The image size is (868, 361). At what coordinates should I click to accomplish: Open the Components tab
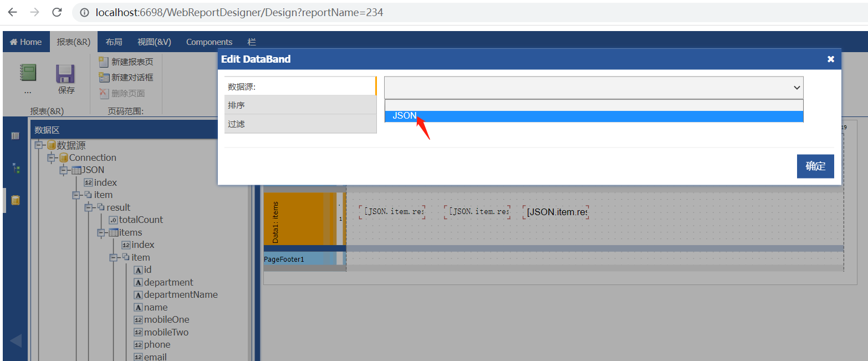click(209, 42)
